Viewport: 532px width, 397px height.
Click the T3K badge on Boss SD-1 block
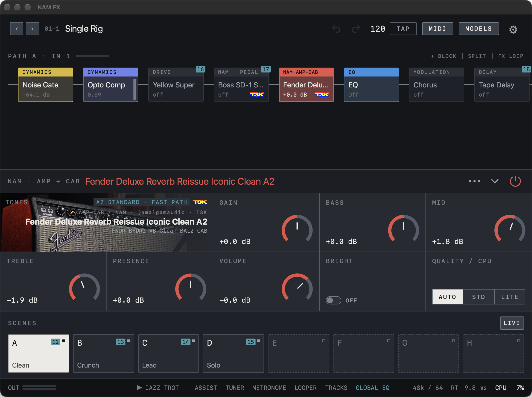click(257, 94)
